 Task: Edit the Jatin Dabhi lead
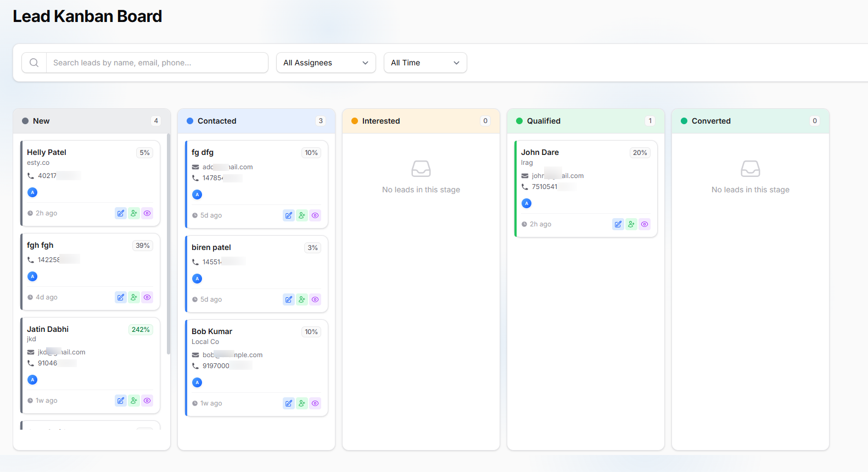click(x=121, y=401)
